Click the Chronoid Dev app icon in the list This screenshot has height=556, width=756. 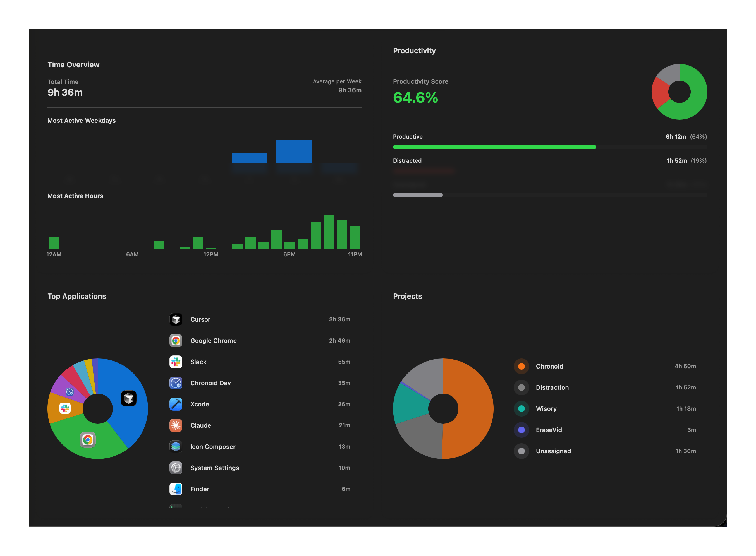click(x=176, y=383)
